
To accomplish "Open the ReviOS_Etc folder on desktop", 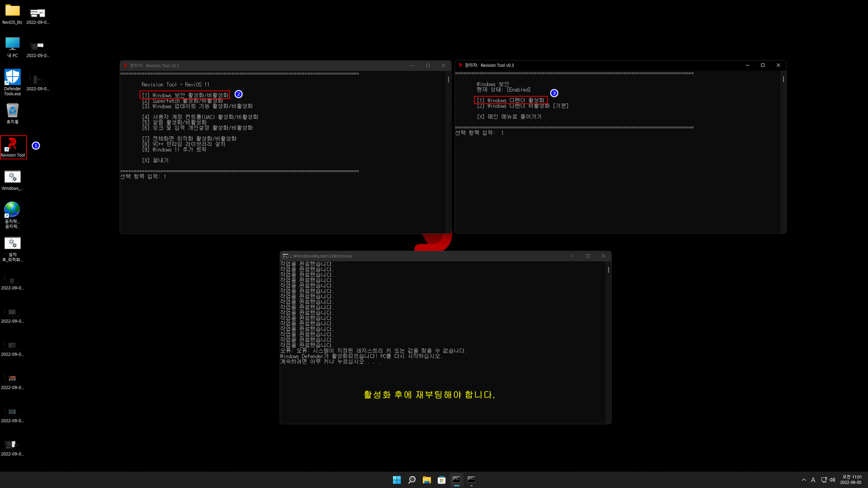I will click(13, 14).
